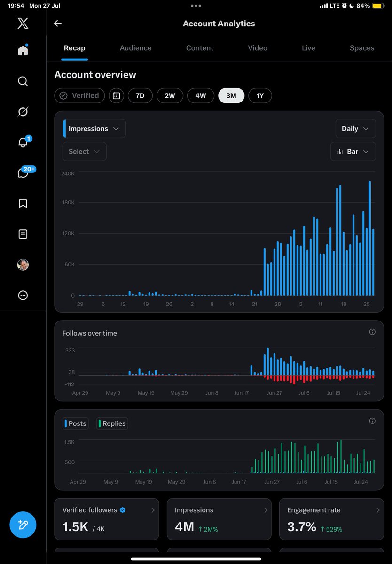Viewport: 392px width, 564px height.
Task: Switch to the Video tab
Action: tap(258, 48)
